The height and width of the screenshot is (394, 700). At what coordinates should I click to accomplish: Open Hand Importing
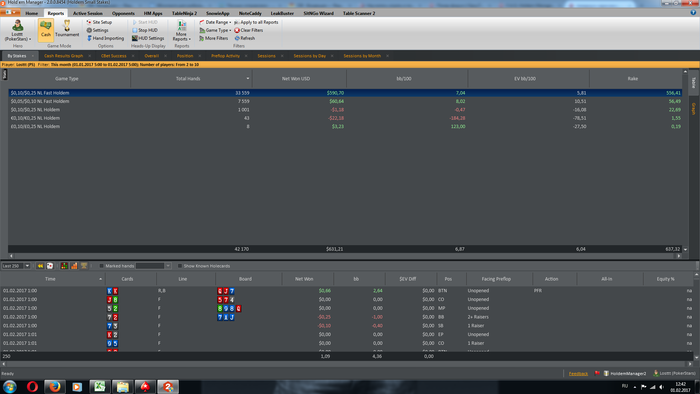click(x=105, y=38)
